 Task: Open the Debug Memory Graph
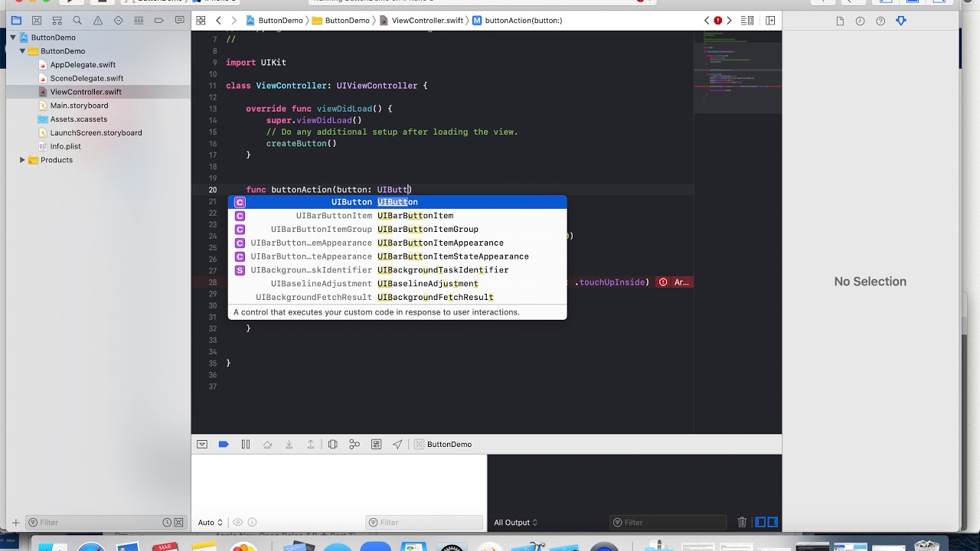(x=354, y=445)
